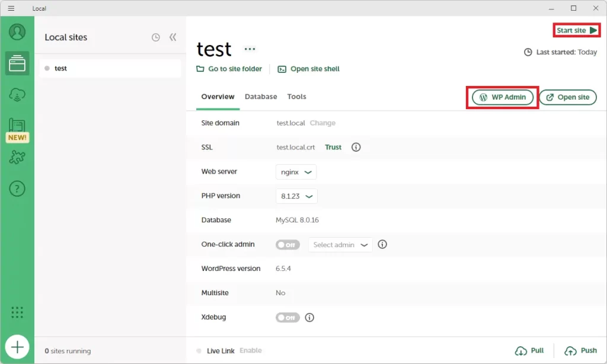Collapse the Local sites panel

point(173,37)
